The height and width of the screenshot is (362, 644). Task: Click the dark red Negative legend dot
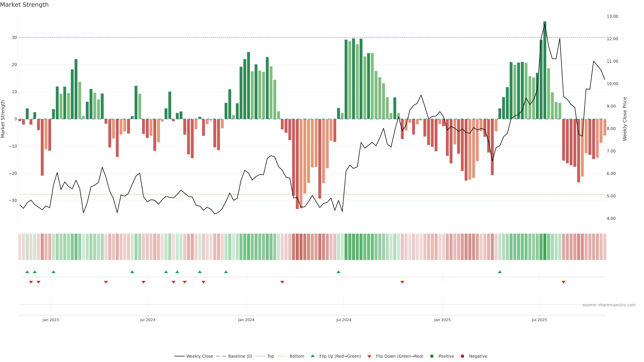[x=462, y=356]
